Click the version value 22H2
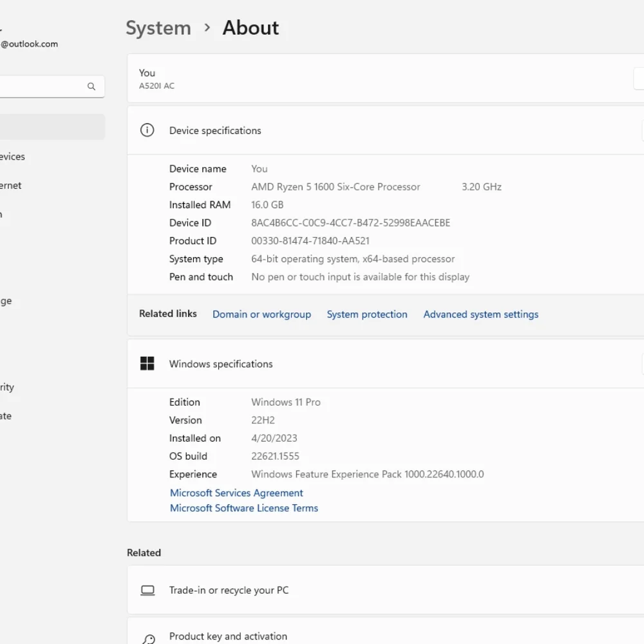 point(263,420)
